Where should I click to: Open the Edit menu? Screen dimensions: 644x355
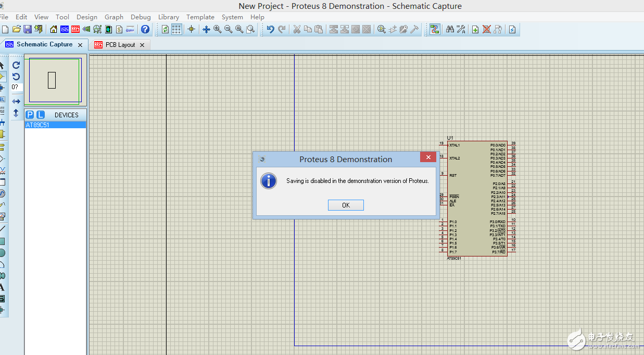(x=21, y=17)
